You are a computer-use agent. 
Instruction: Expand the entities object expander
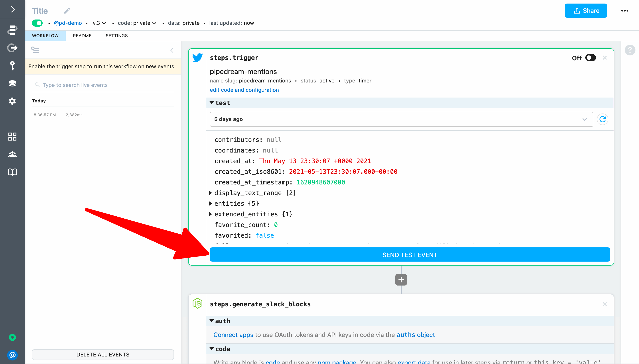(211, 204)
